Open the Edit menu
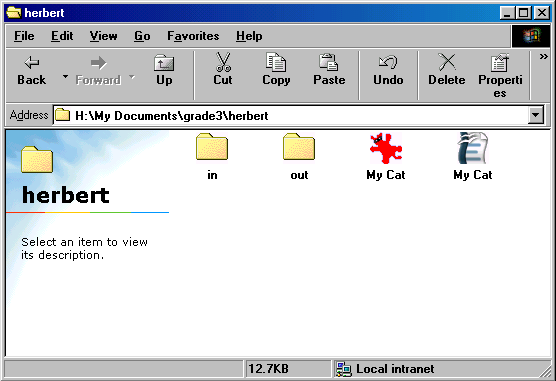Screen dimensions: 556x381 [x=62, y=36]
